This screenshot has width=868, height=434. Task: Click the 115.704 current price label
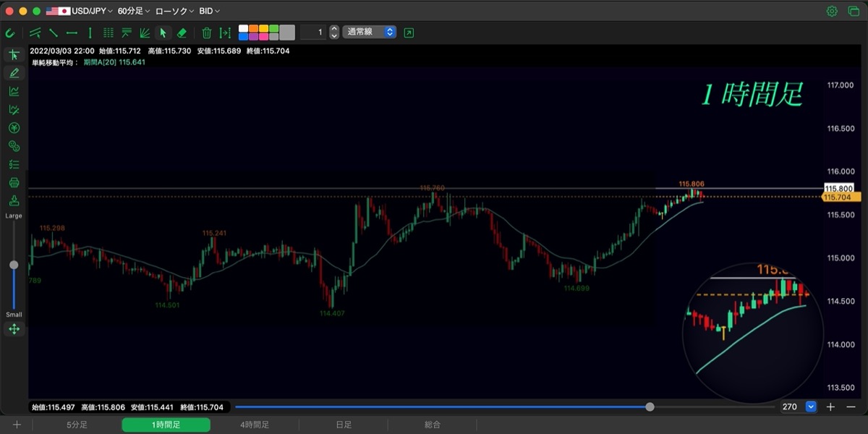point(841,197)
